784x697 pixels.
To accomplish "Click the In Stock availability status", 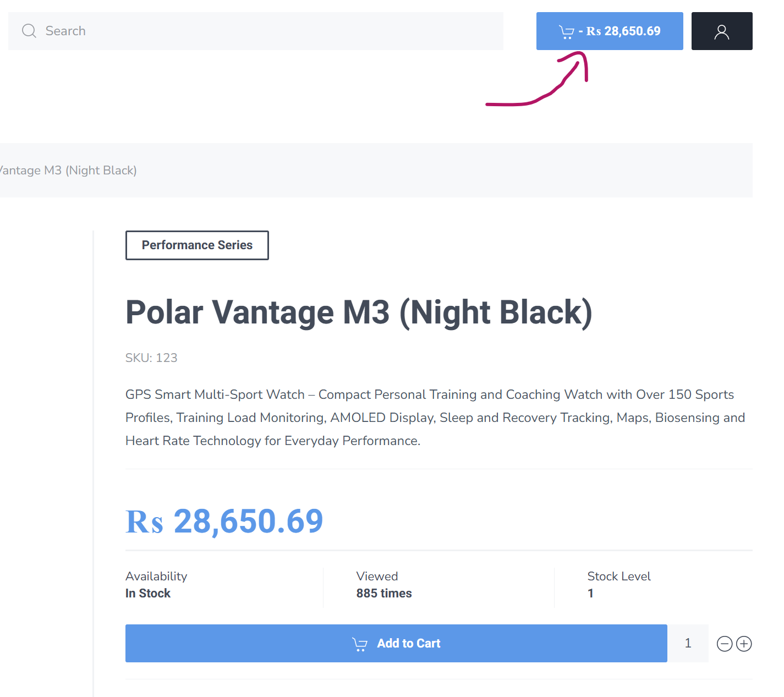I will tap(148, 594).
